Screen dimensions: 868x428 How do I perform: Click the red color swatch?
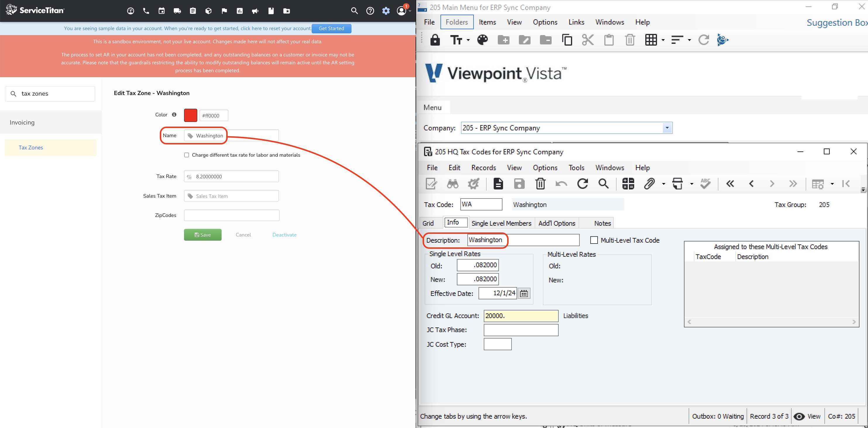[x=191, y=115]
